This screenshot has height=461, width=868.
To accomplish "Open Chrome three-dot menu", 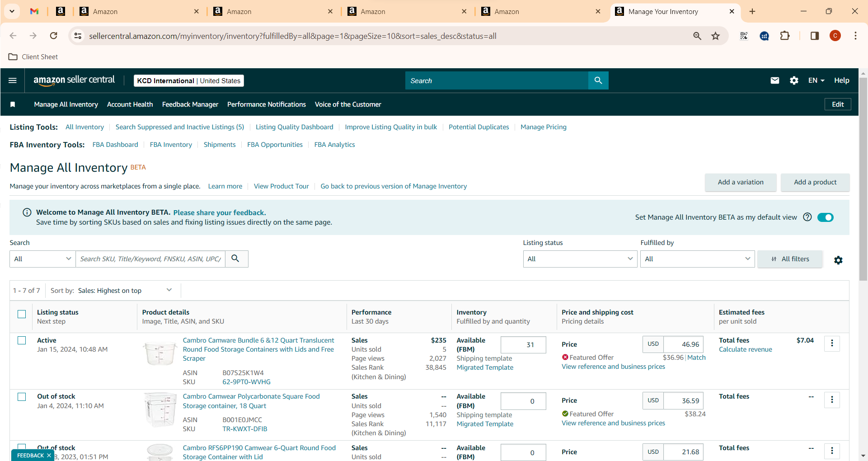I will pyautogui.click(x=855, y=36).
